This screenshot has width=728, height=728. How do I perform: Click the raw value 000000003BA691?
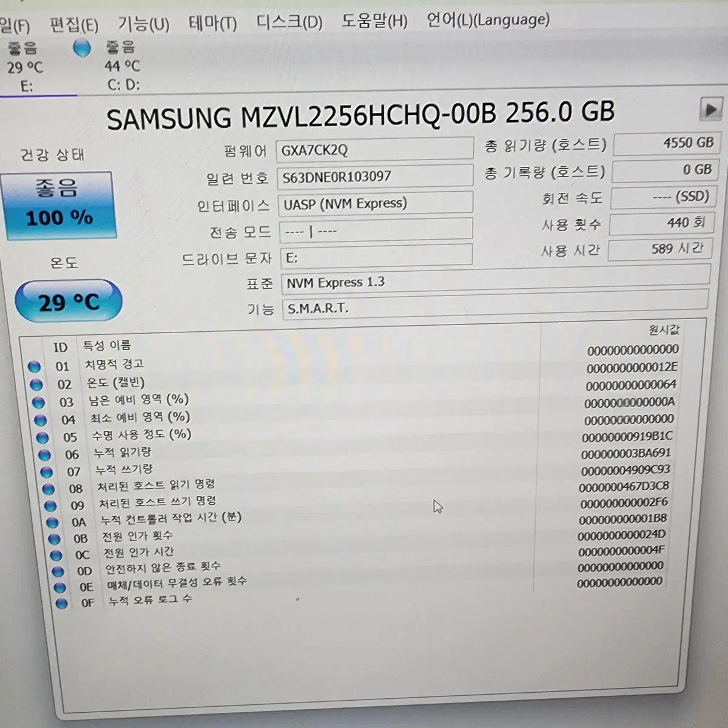click(x=626, y=454)
